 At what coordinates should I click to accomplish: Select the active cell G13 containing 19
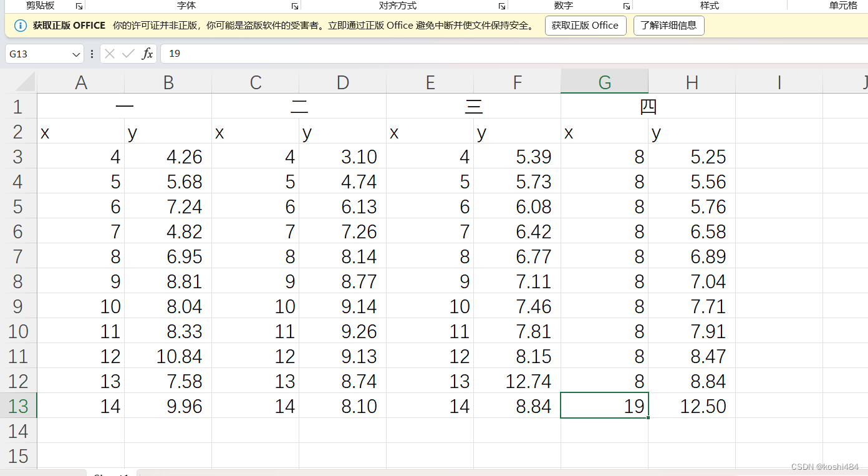pos(605,406)
